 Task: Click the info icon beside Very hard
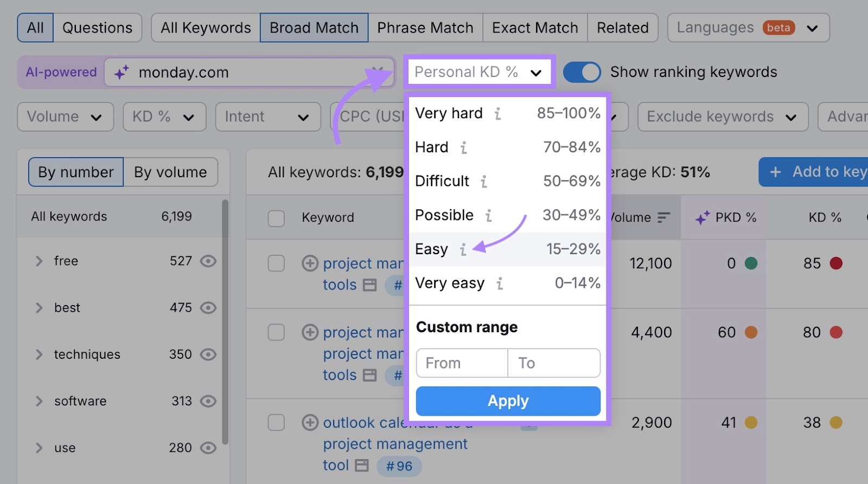pyautogui.click(x=497, y=114)
